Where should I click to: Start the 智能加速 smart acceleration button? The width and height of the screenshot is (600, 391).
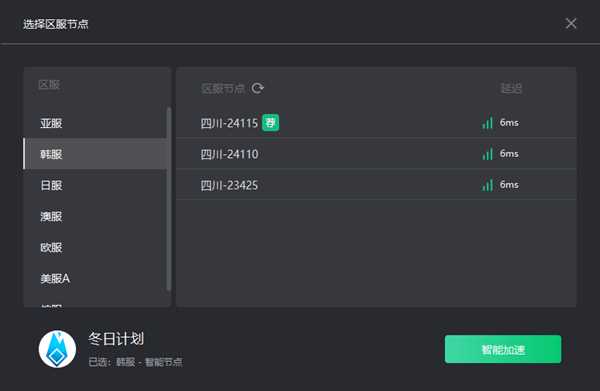(x=503, y=349)
